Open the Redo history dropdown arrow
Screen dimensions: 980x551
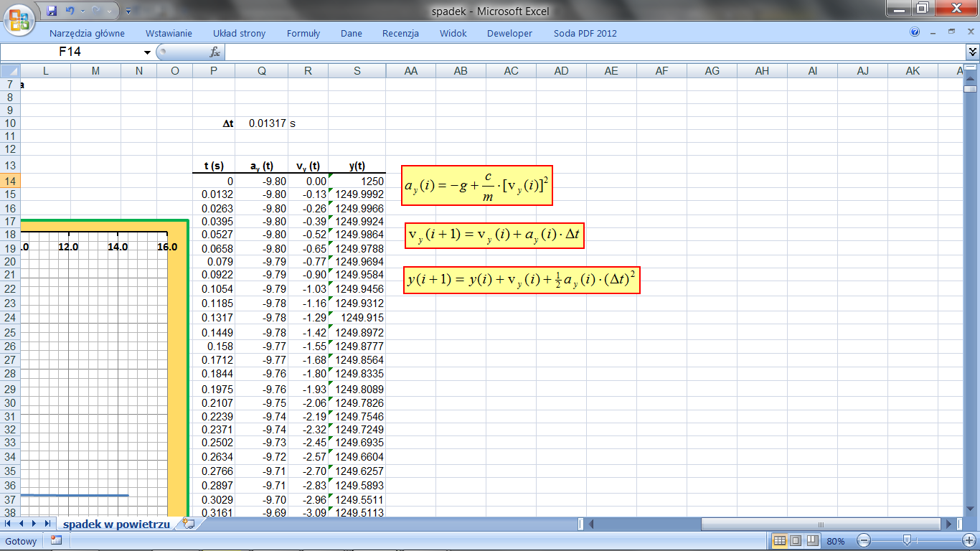pyautogui.click(x=109, y=11)
